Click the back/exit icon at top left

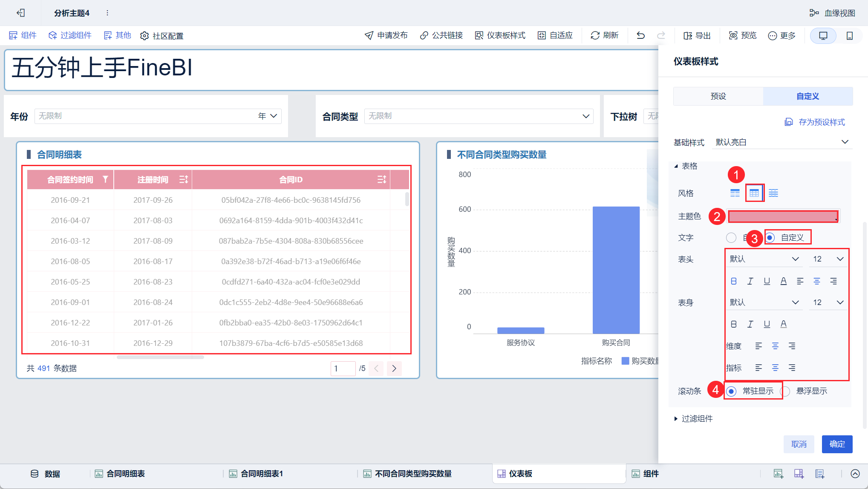tap(20, 13)
